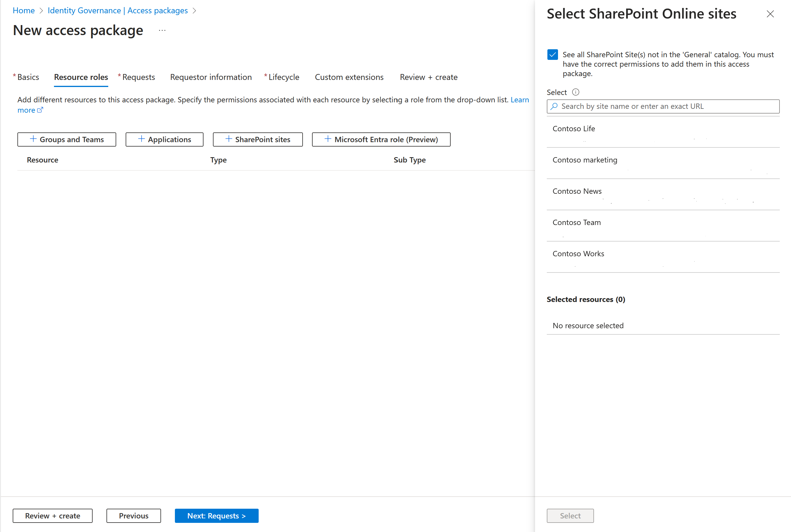Toggle the SharePoint sites not in General catalog checkbox
The image size is (791, 532).
point(552,55)
